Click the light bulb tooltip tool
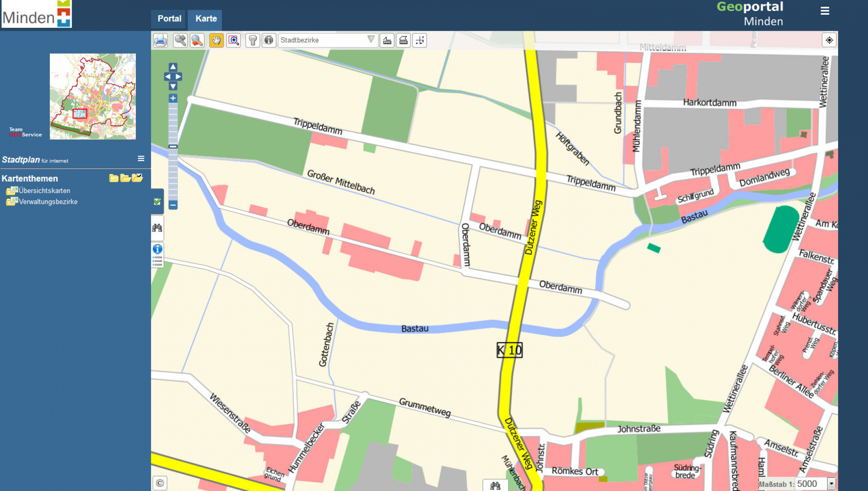 [253, 40]
